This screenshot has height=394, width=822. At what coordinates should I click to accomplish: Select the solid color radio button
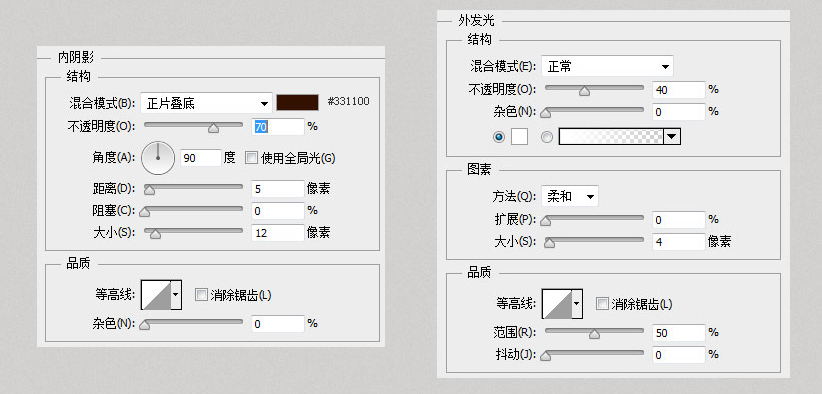coord(499,137)
